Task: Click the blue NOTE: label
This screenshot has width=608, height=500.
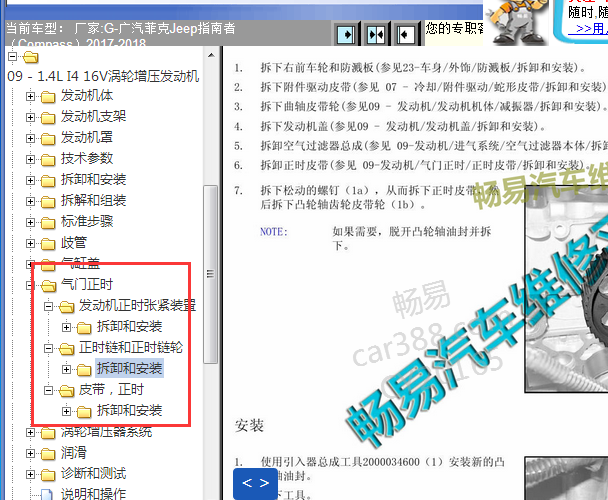Action: (274, 232)
